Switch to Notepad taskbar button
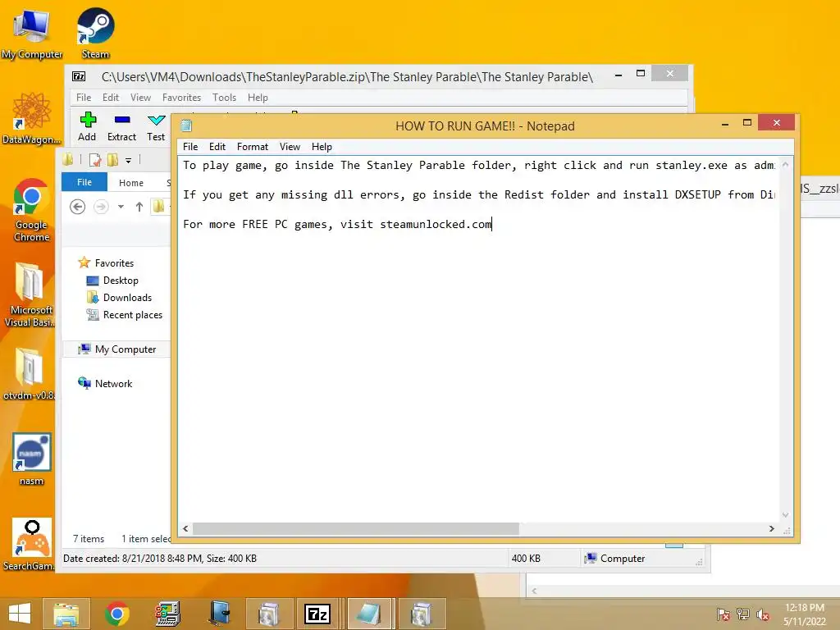 click(368, 614)
